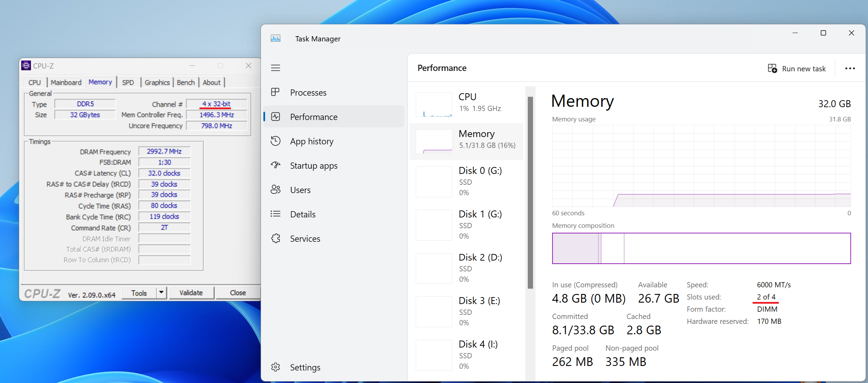Click the Memory usage graph
This screenshot has height=383, width=868.
pos(701,166)
